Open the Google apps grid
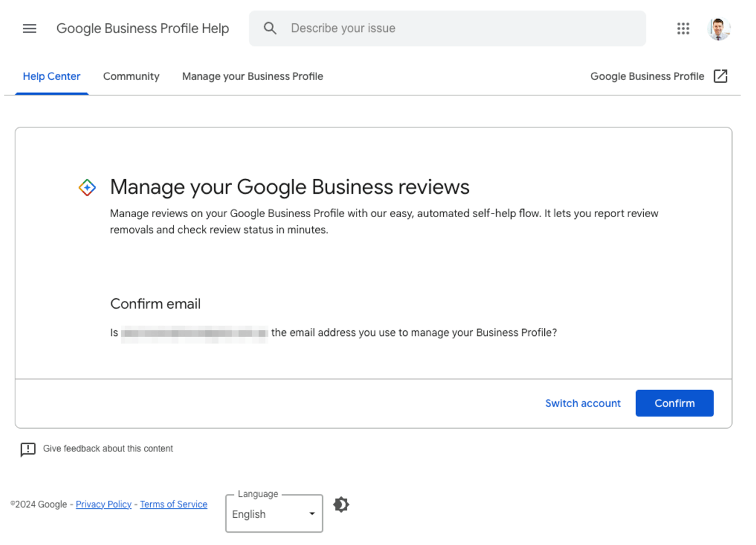The height and width of the screenshot is (545, 756). coord(683,28)
